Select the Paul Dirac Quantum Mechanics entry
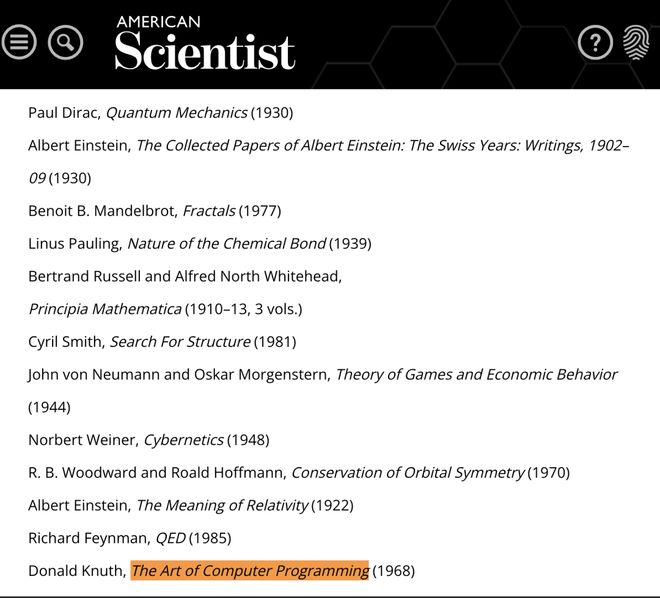This screenshot has width=660, height=598. click(x=160, y=113)
